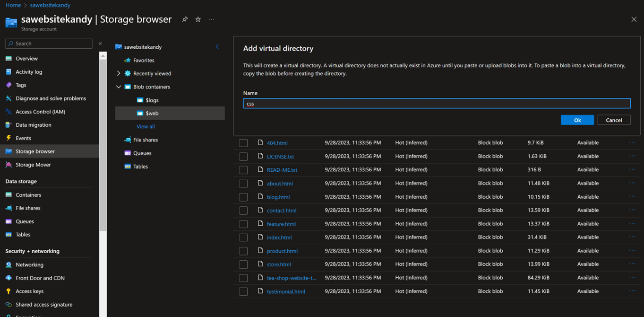Open Queues in the browser tree
This screenshot has height=317, width=644.
(142, 153)
